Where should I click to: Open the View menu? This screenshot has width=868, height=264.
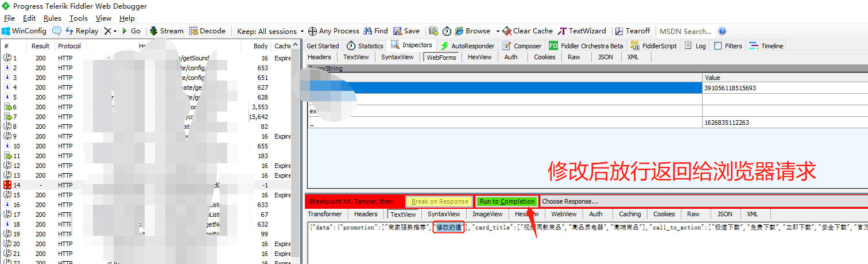pyautogui.click(x=103, y=18)
